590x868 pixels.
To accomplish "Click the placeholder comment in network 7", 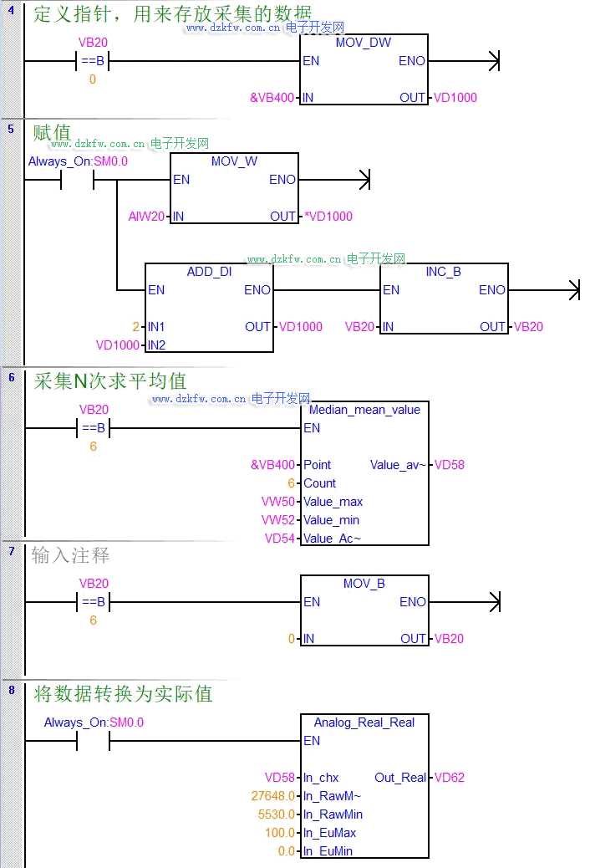I will point(71,555).
